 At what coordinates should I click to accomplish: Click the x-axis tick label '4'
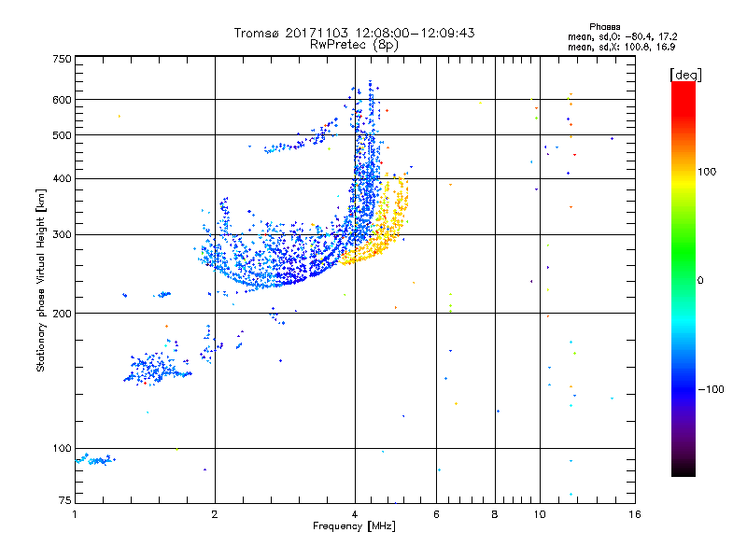pos(355,514)
